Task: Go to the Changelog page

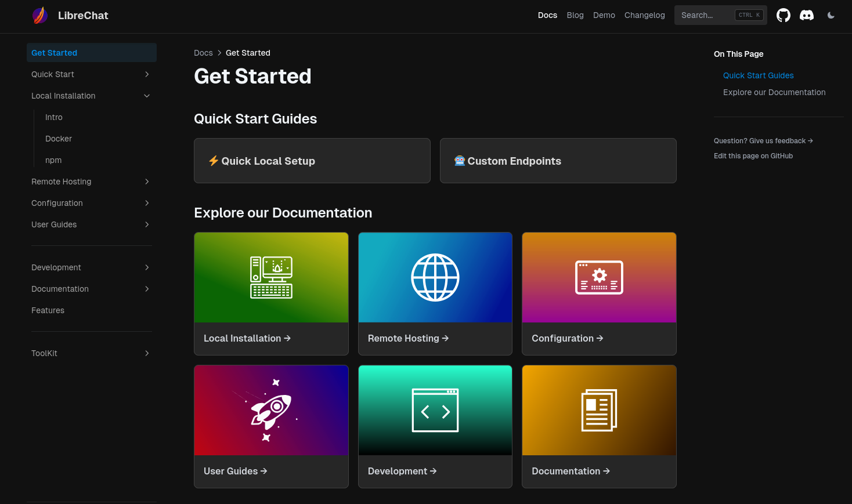Action: pyautogui.click(x=644, y=15)
